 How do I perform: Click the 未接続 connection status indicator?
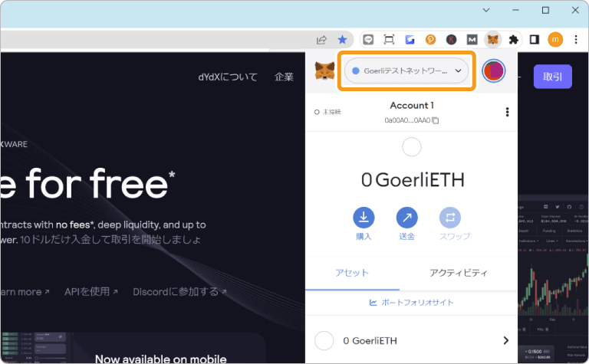327,112
